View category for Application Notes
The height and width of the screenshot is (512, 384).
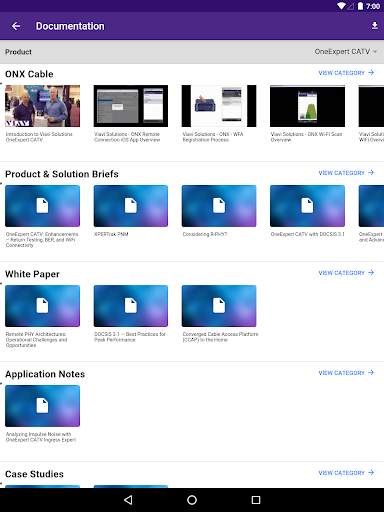click(x=346, y=373)
